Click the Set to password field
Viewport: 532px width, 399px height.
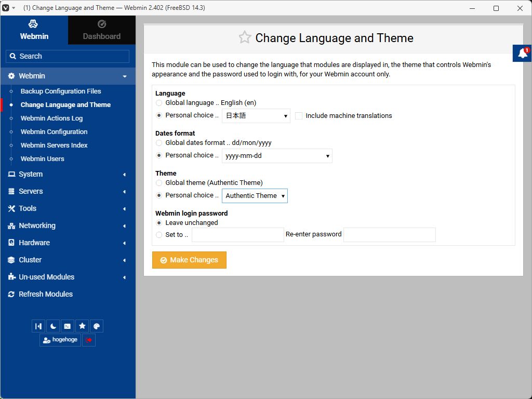point(238,235)
